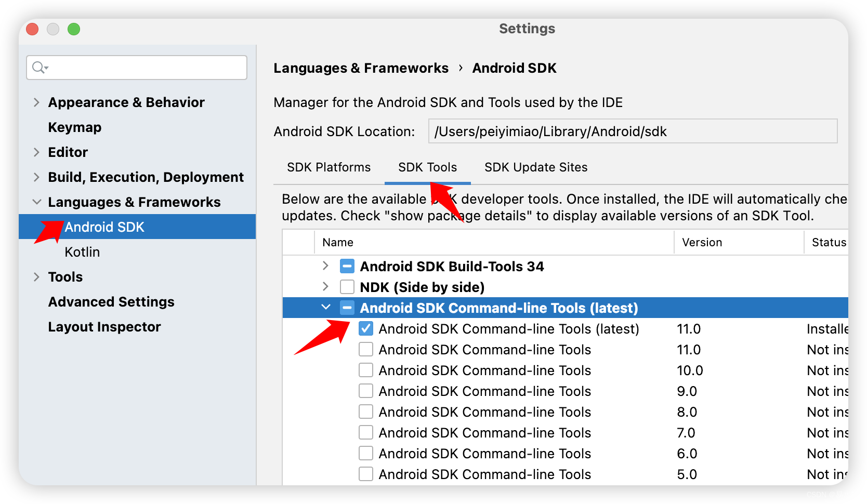The height and width of the screenshot is (504, 867).
Task: Check Command-line Tools version 9.0 checkbox
Action: tap(366, 391)
